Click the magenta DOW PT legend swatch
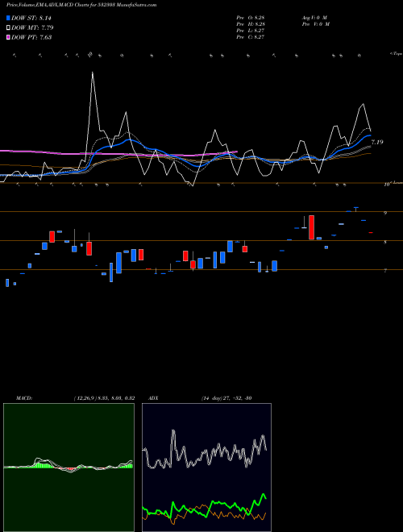Image resolution: width=403 pixels, height=532 pixels. point(8,37)
